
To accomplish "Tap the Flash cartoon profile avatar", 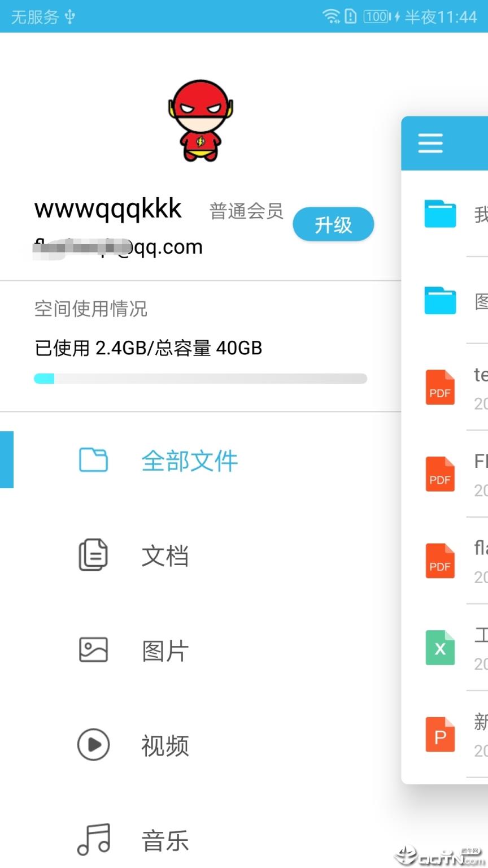I will (201, 120).
